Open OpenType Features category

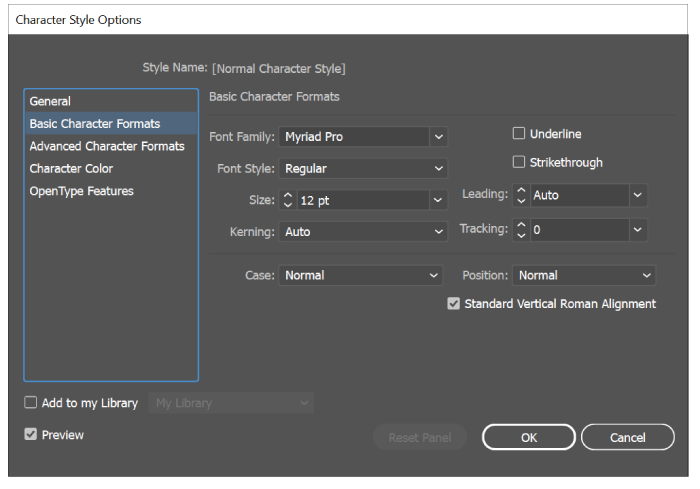[x=111, y=191]
